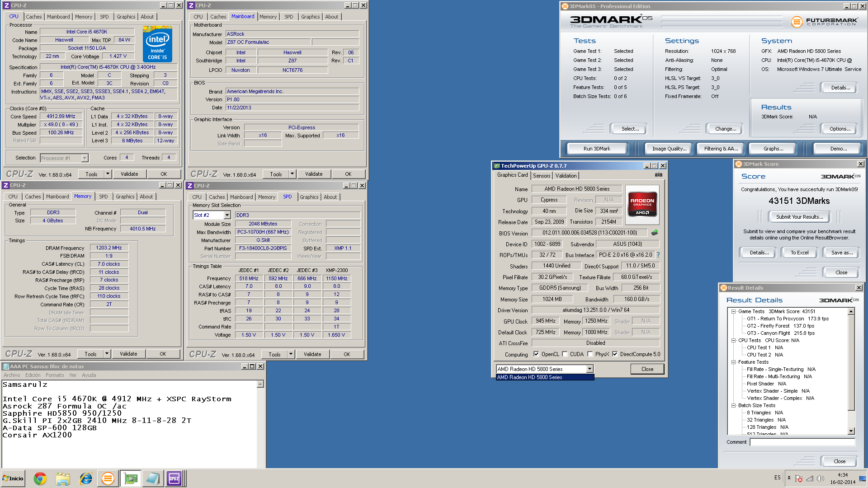Switch to the 3DMark05 taskbar button
This screenshot has height=488, width=868.
(108, 479)
